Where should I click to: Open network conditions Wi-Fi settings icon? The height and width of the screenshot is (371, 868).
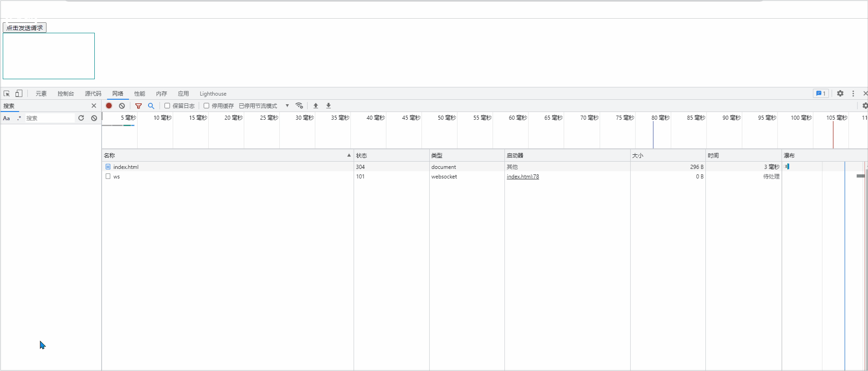point(299,106)
